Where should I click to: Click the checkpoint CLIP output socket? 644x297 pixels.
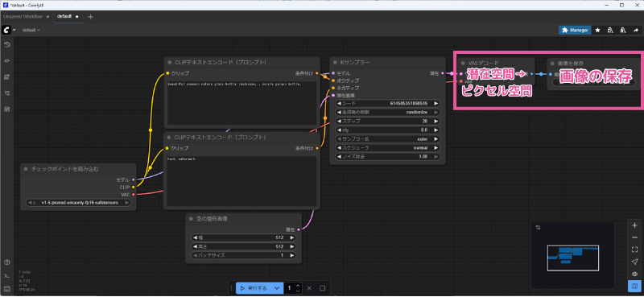pos(134,187)
